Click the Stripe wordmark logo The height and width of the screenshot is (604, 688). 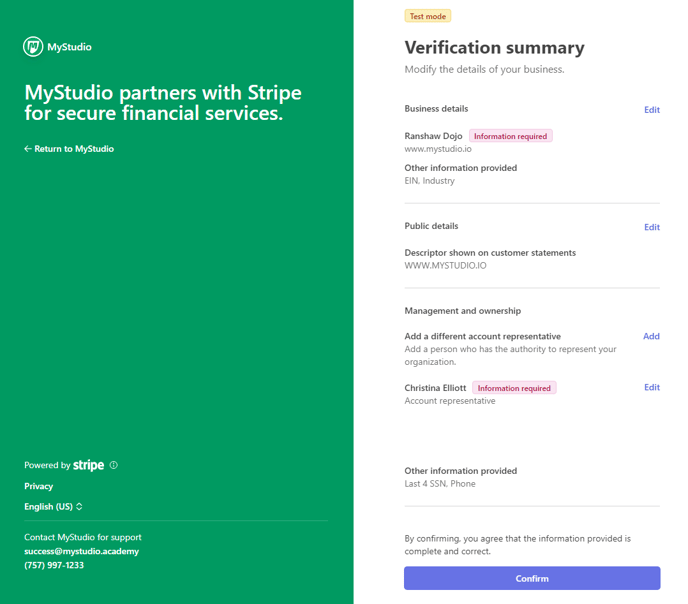88,465
